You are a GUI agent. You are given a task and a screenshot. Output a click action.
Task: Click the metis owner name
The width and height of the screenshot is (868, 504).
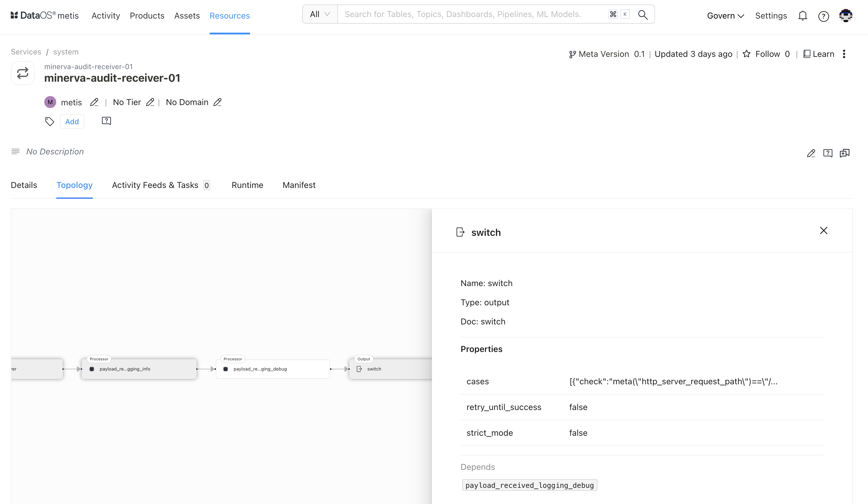click(x=71, y=102)
